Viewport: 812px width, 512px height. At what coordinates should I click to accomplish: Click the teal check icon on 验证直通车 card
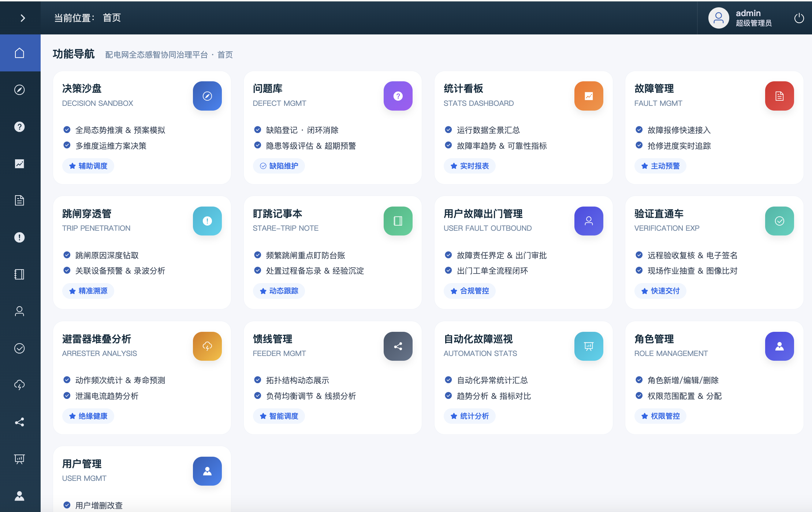tap(779, 221)
